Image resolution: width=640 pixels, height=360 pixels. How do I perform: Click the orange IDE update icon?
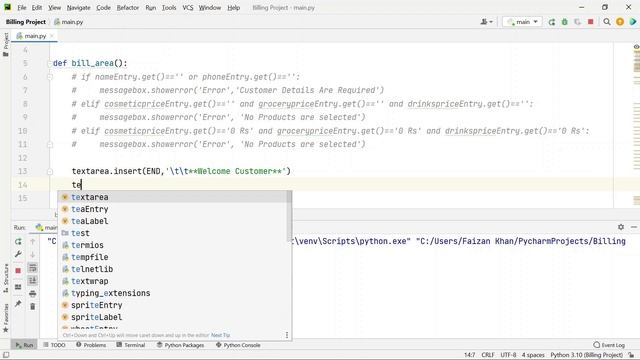[x=620, y=22]
